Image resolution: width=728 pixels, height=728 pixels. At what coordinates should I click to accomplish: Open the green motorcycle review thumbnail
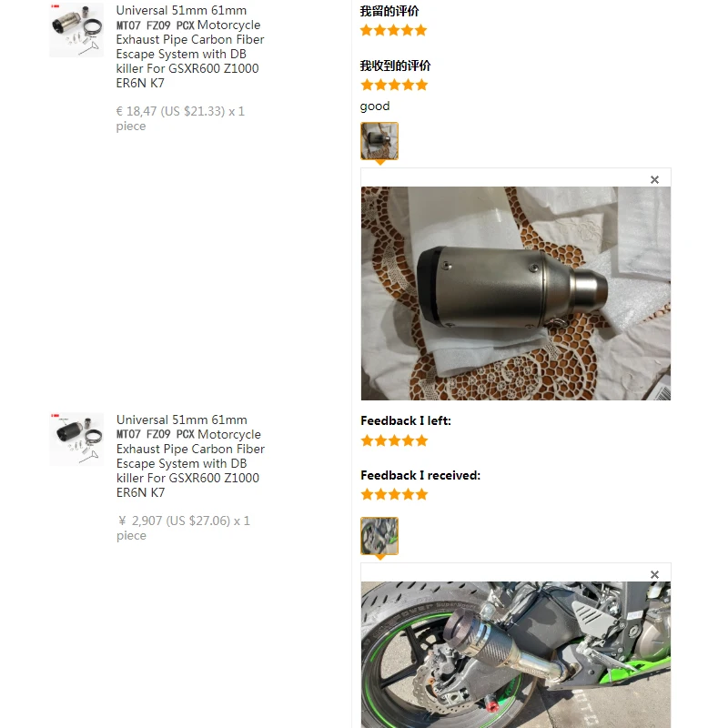pyautogui.click(x=379, y=536)
